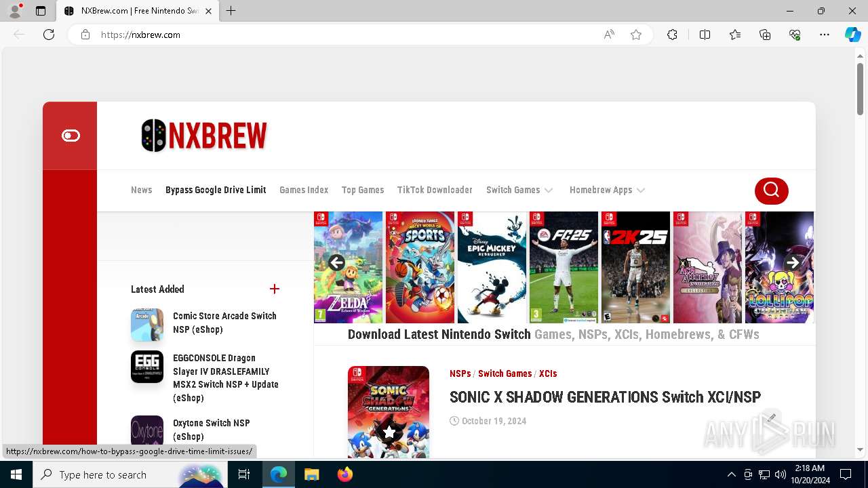The height and width of the screenshot is (488, 868).
Task: Open the News menu item
Action: pos(141,190)
